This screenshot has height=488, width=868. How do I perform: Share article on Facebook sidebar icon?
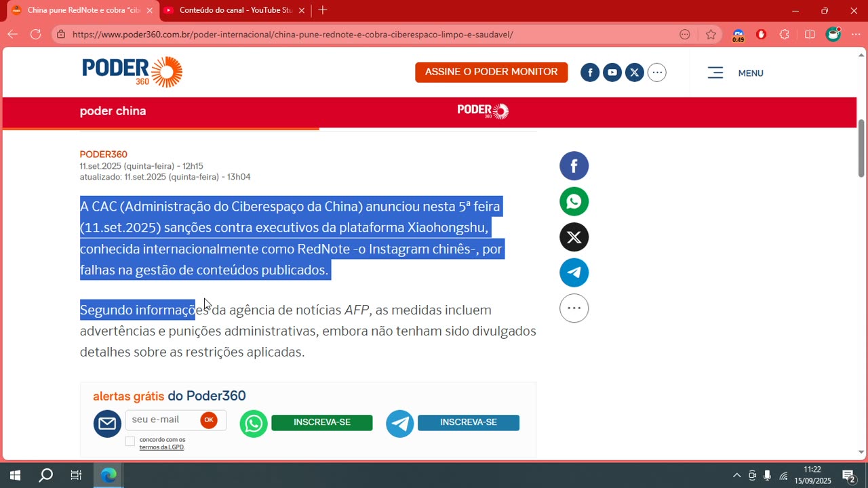(574, 166)
